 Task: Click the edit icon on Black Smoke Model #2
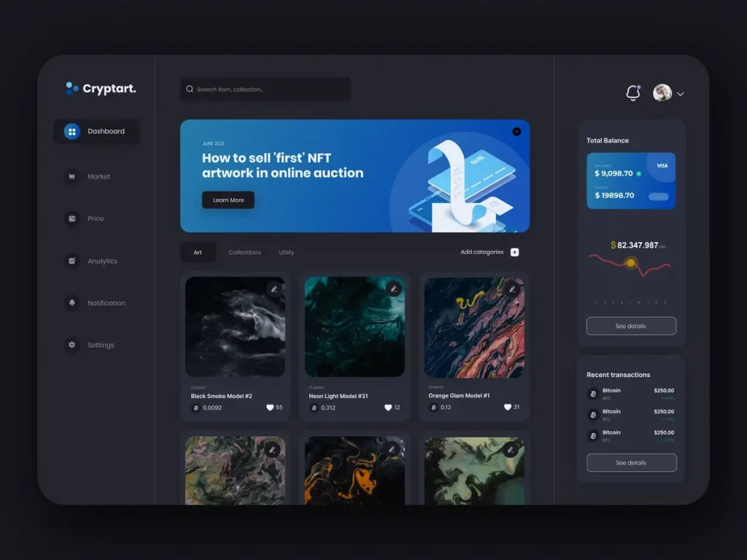tap(274, 289)
